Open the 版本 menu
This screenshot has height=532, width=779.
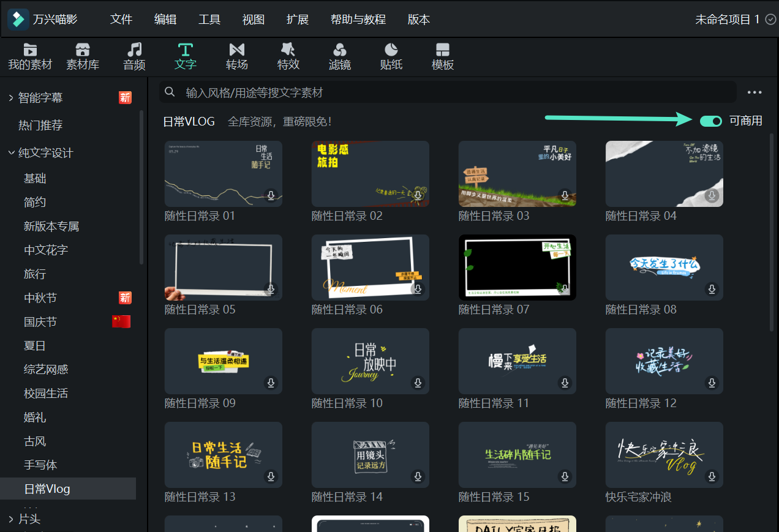[x=419, y=20]
